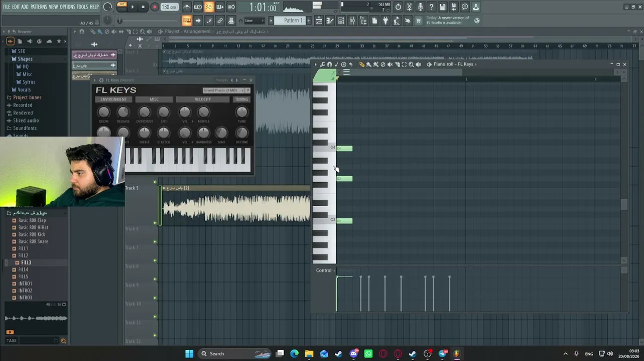Open the TOOLS menu
Viewport: 644px width, 361px height.
82,7
